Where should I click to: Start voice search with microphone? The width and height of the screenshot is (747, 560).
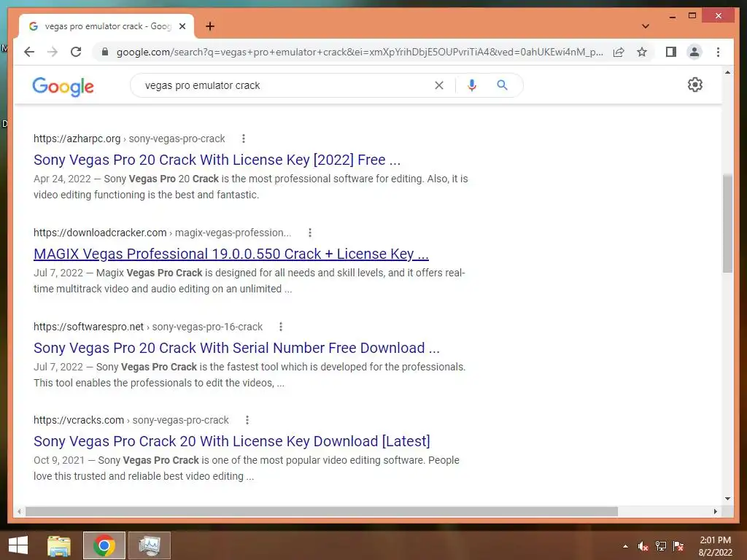tap(472, 85)
